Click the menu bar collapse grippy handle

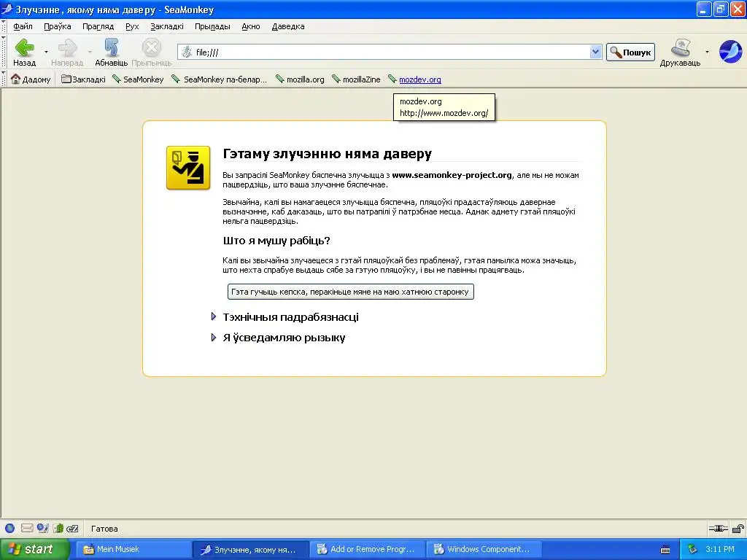point(4,26)
